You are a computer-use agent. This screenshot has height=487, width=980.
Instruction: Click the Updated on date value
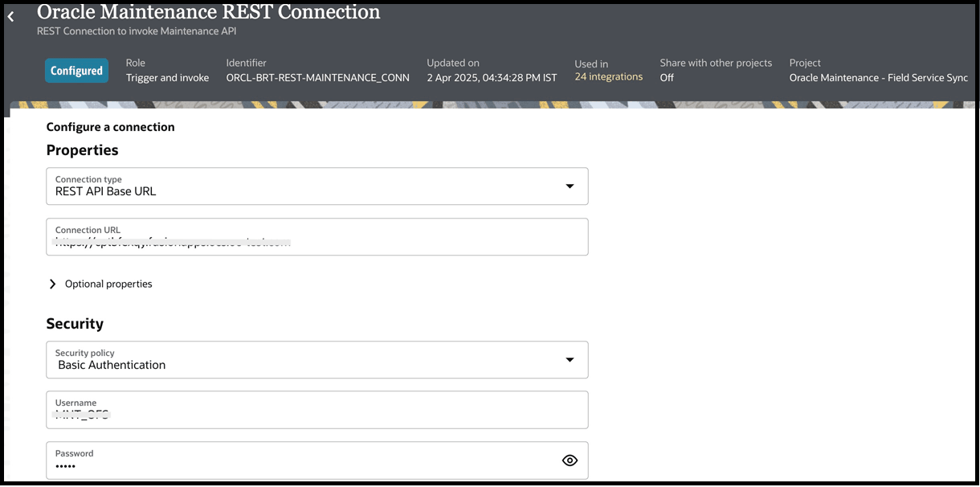(492, 78)
